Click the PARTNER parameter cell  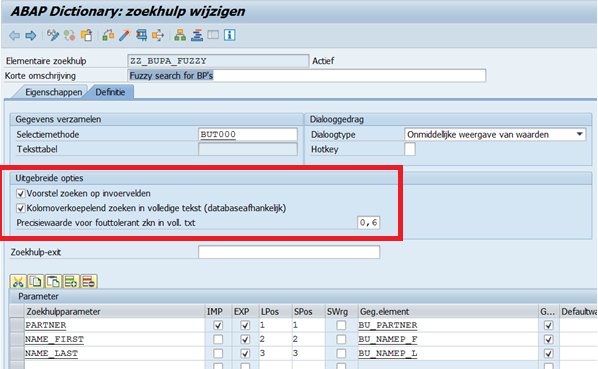pyautogui.click(x=114, y=325)
